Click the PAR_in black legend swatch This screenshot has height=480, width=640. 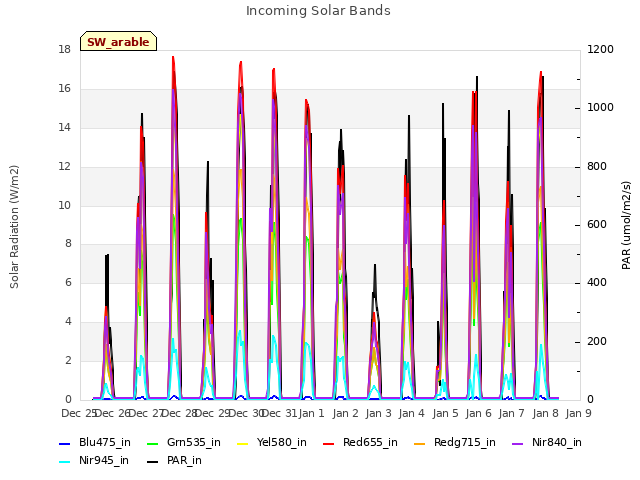pos(152,462)
